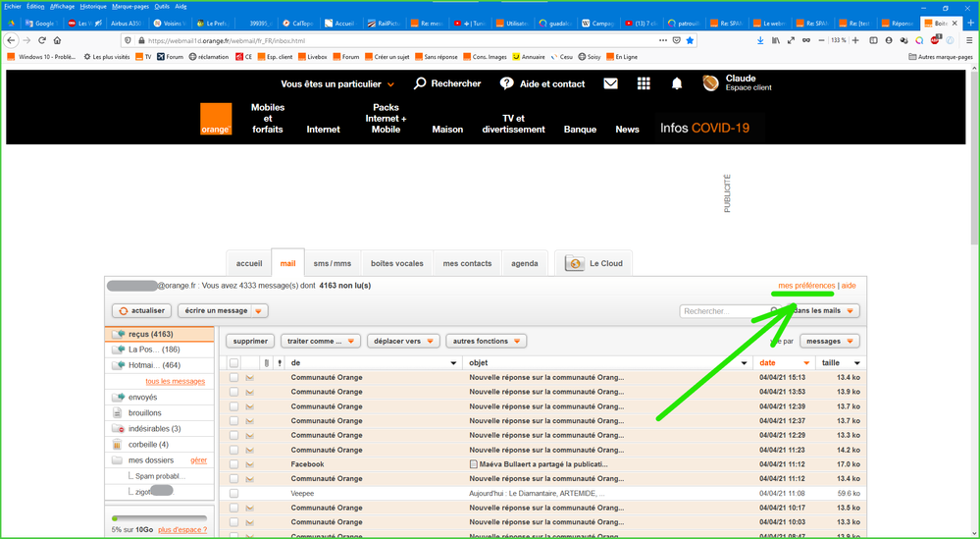Switch to the 'mes contacts' tab
Viewport: 980px width, 539px height.
(x=467, y=264)
